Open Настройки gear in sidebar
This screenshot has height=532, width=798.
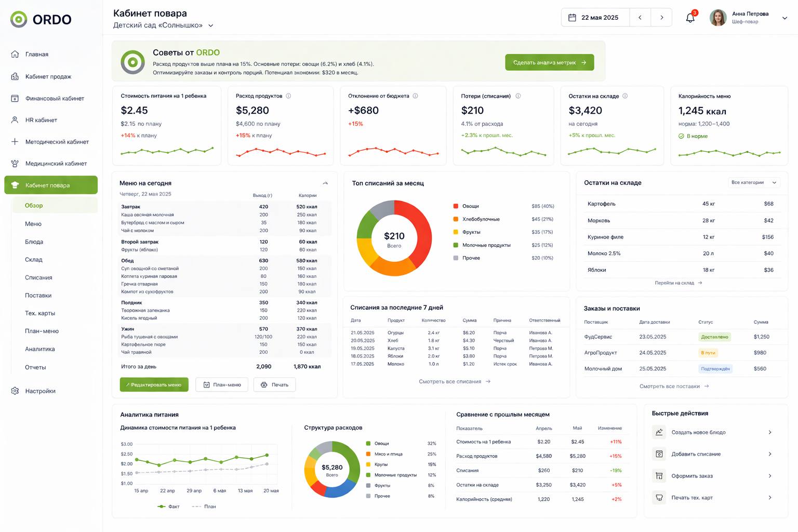[x=15, y=391]
